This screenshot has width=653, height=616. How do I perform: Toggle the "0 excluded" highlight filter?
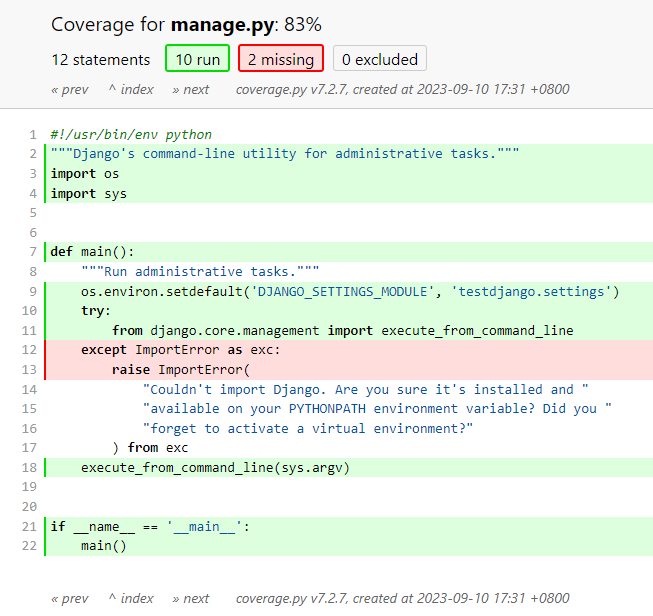click(x=379, y=59)
